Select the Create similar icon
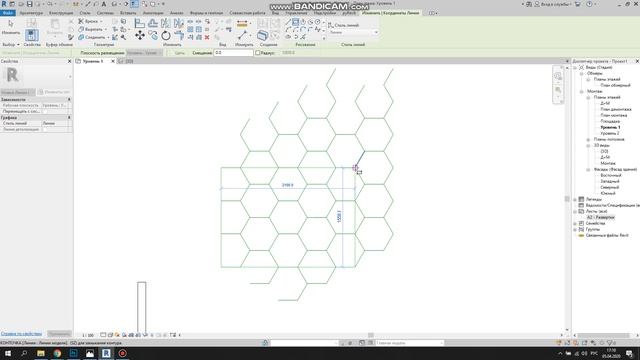The width and height of the screenshot is (640, 360). click(x=263, y=36)
